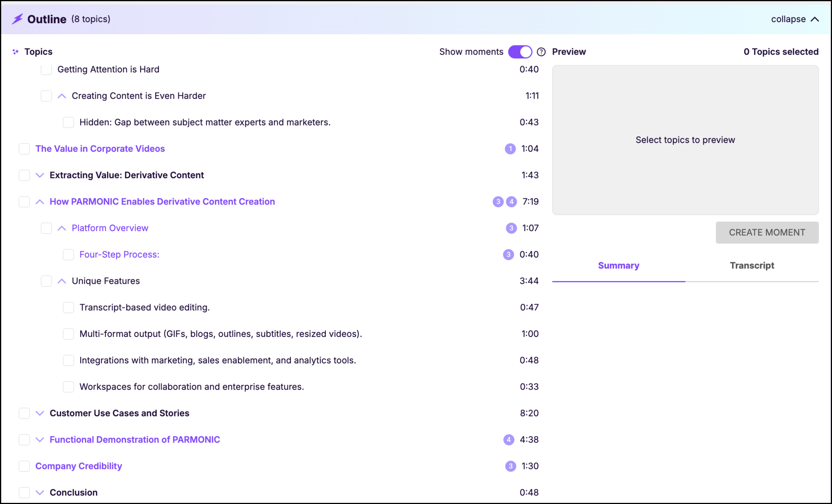Image resolution: width=832 pixels, height=504 pixels.
Task: Click moment badge 4 on Functional Demonstration row
Action: [x=508, y=440]
